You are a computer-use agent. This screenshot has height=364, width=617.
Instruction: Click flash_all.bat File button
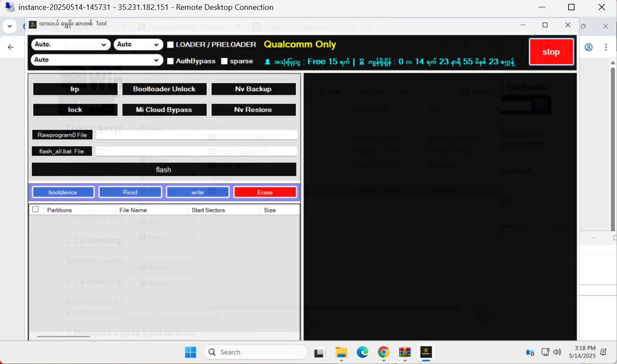tap(62, 151)
